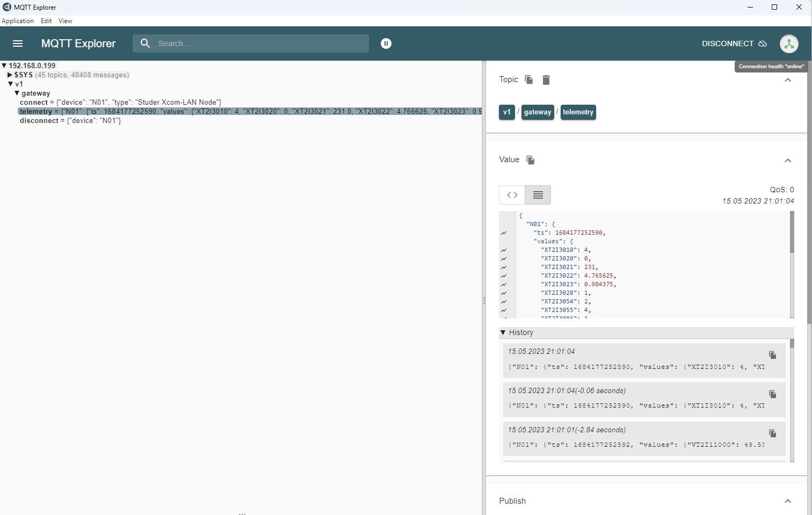Collapse the Value panel chevron
The width and height of the screenshot is (812, 515).
tap(788, 161)
